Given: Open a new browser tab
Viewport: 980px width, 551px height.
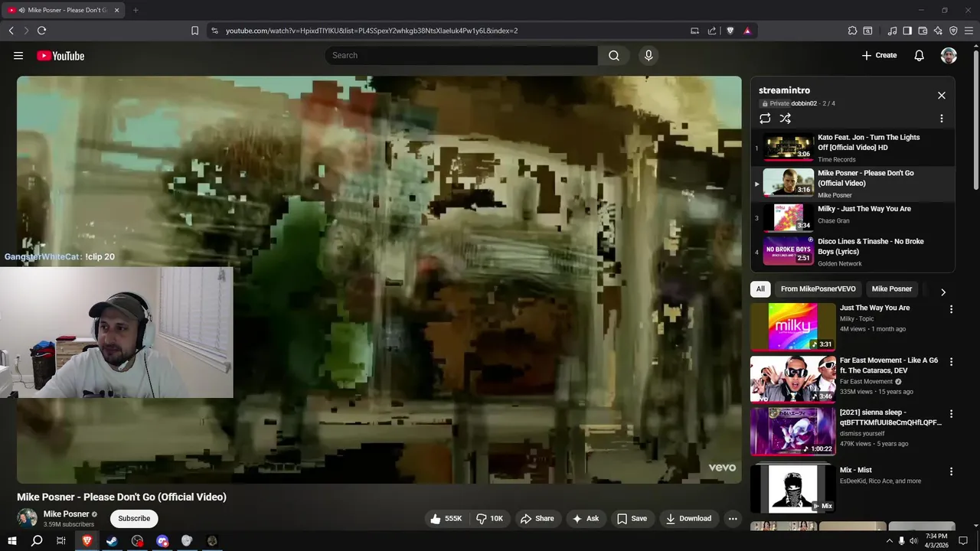Looking at the screenshot, I should (x=136, y=10).
